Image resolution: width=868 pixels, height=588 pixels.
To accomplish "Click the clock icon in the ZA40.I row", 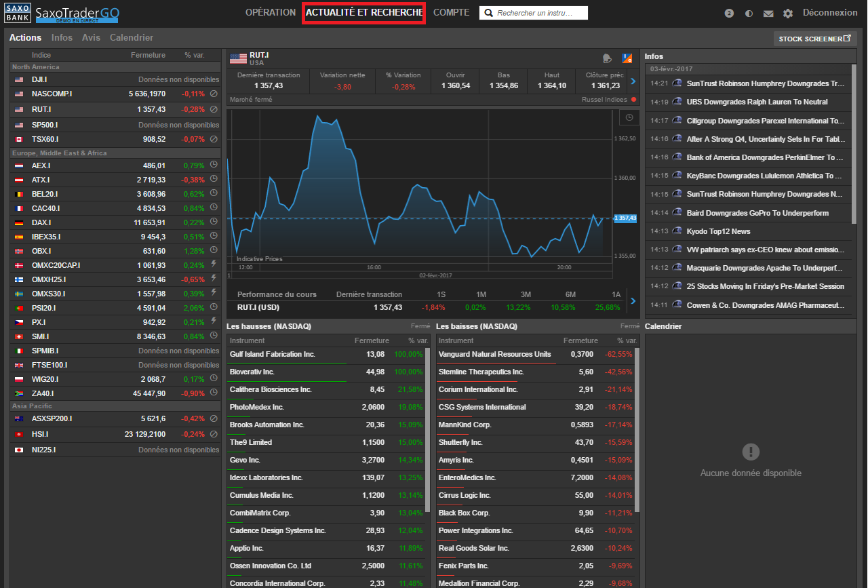I will (x=214, y=393).
